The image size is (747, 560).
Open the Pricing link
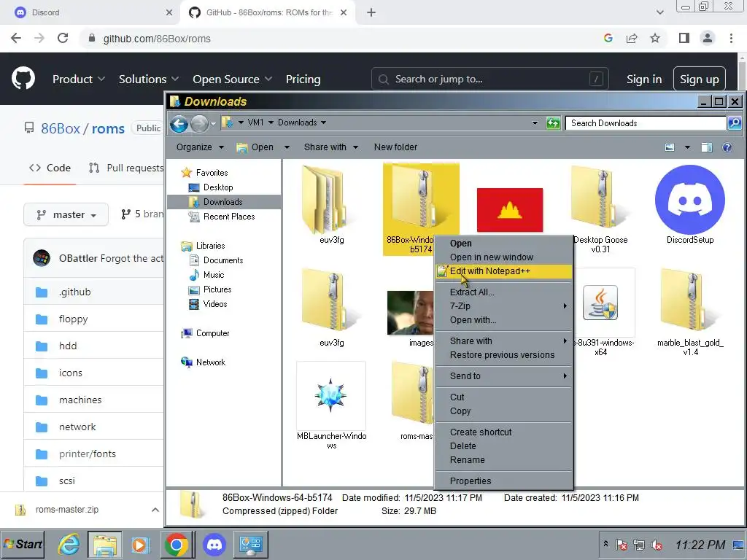pos(303,79)
